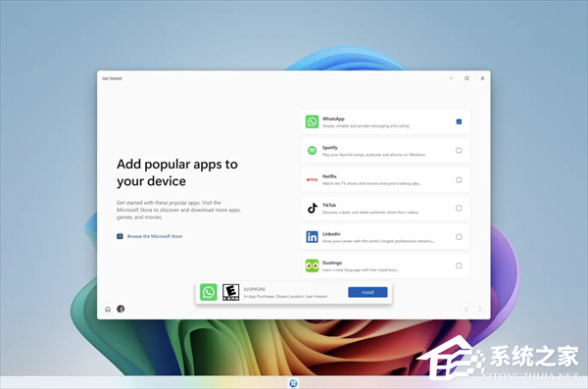This screenshot has width=588, height=389.
Task: Click the LinkedIn app icon
Action: [312, 237]
